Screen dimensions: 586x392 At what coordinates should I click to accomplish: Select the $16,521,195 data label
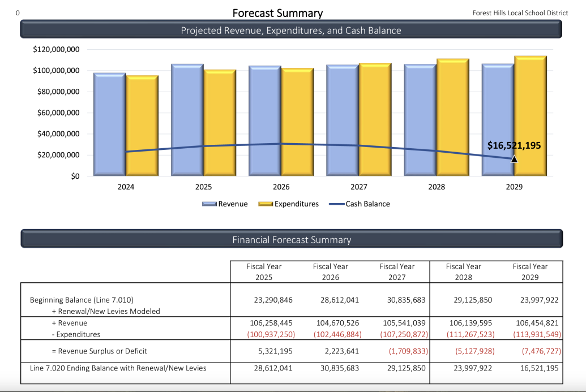(513, 145)
